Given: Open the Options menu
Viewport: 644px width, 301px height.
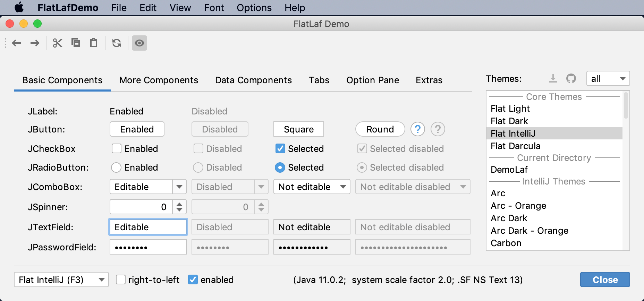Looking at the screenshot, I should pos(254,8).
